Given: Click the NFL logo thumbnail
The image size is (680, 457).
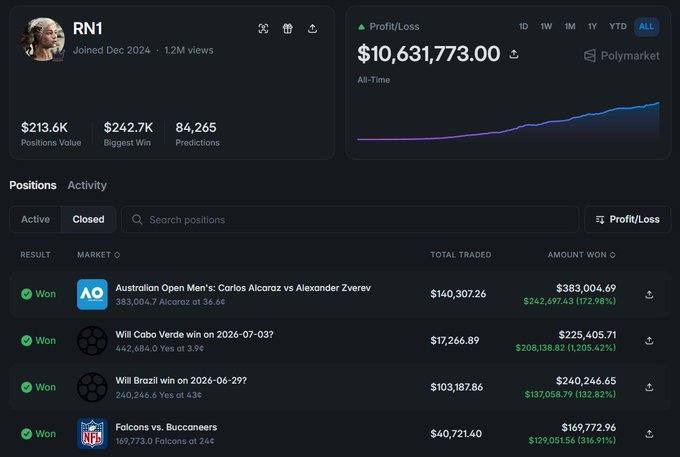Looking at the screenshot, I should pyautogui.click(x=92, y=434).
